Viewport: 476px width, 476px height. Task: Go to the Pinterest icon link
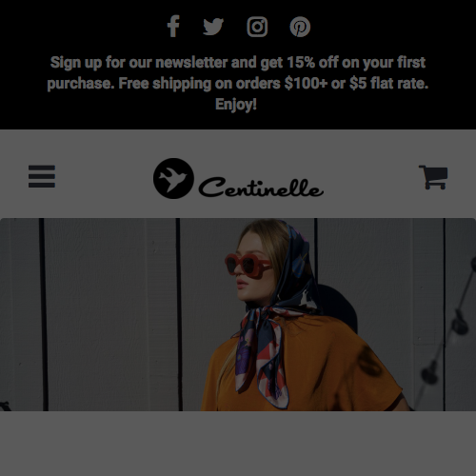click(x=300, y=27)
